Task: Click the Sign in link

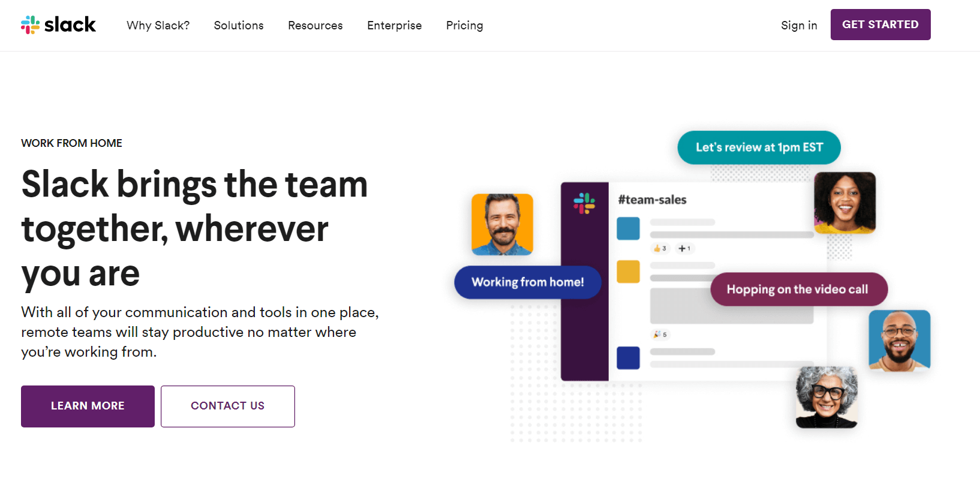Action: pos(799,25)
